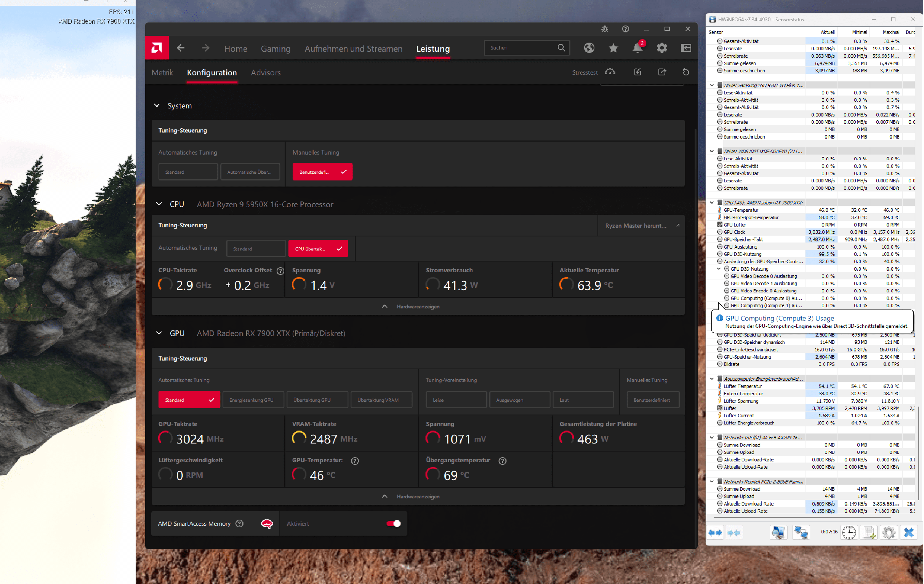
Task: Collapse GPU Radeon RX 7900 XTX sensor tree
Action: click(x=712, y=203)
